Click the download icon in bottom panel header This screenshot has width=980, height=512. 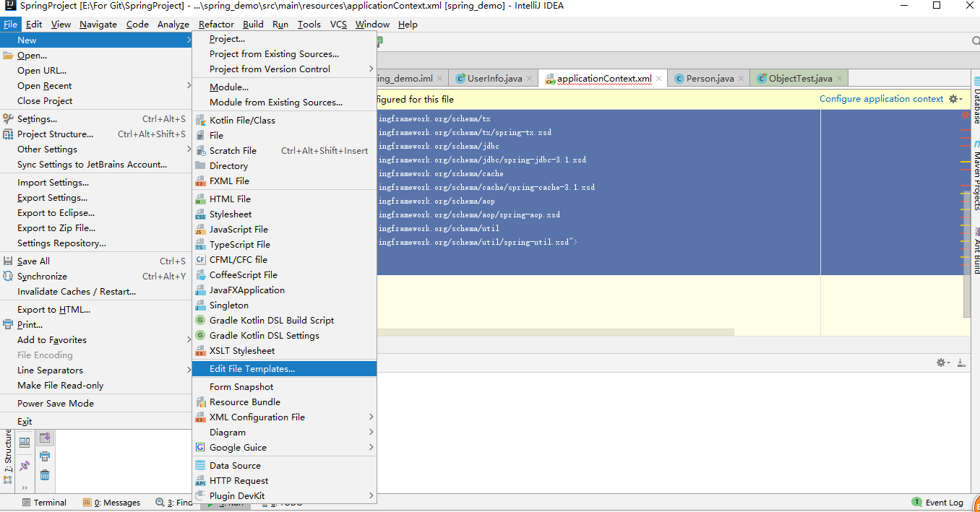(961, 363)
